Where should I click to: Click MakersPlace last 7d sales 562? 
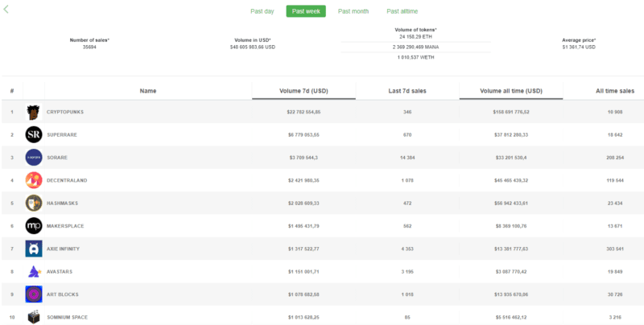coord(407,226)
